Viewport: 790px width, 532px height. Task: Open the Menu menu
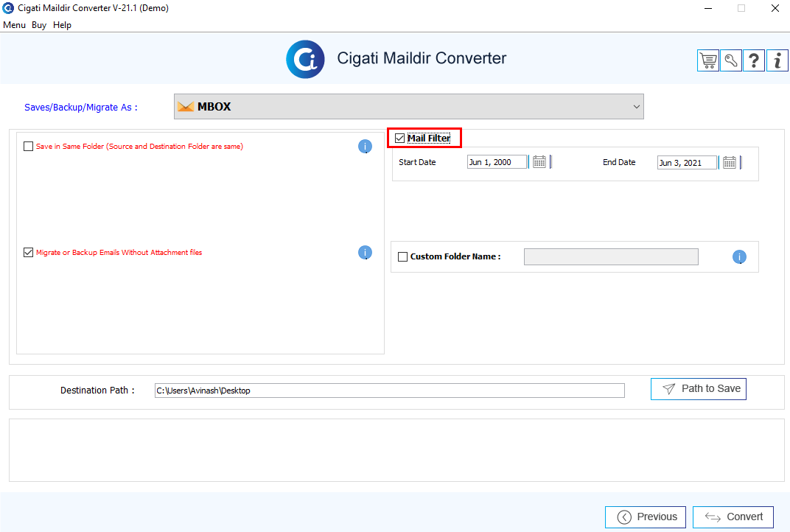14,25
